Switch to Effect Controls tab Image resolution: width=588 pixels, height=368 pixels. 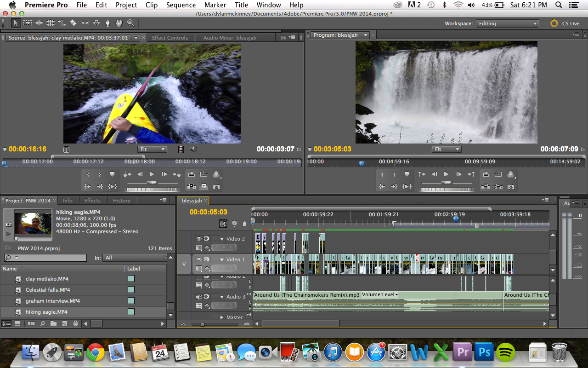(x=170, y=38)
